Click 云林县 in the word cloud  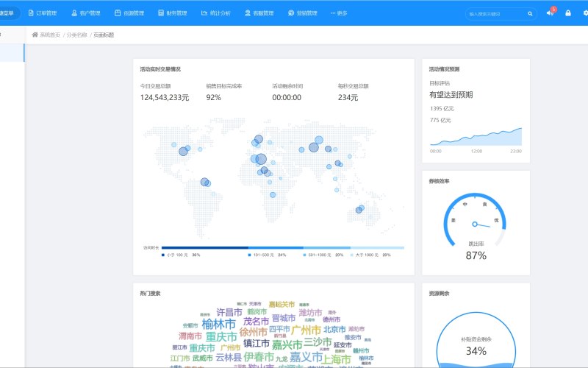click(229, 357)
